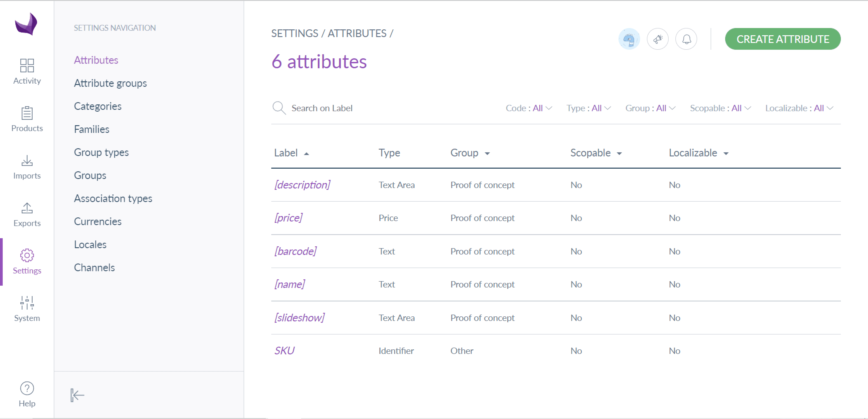Open the SKU attribute
The height and width of the screenshot is (419, 868).
click(x=284, y=351)
